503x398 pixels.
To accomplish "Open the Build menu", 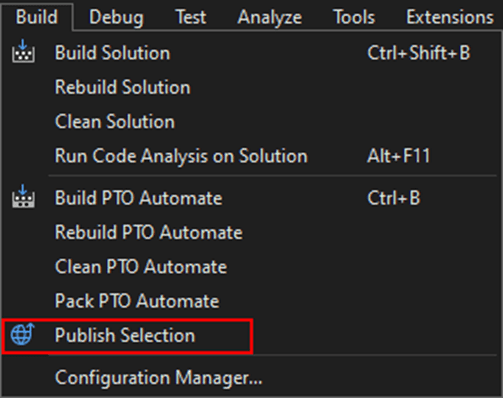I will tap(37, 17).
